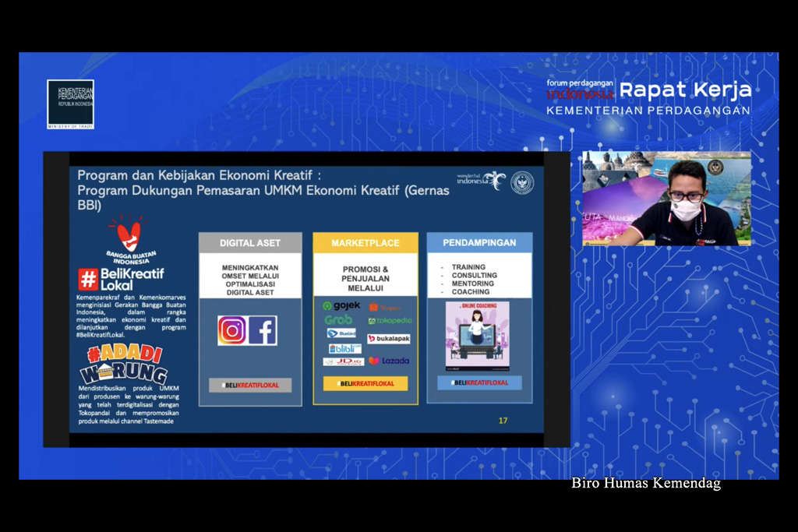The image size is (798, 532).
Task: Select the Bluebird logo
Action: pyautogui.click(x=341, y=333)
